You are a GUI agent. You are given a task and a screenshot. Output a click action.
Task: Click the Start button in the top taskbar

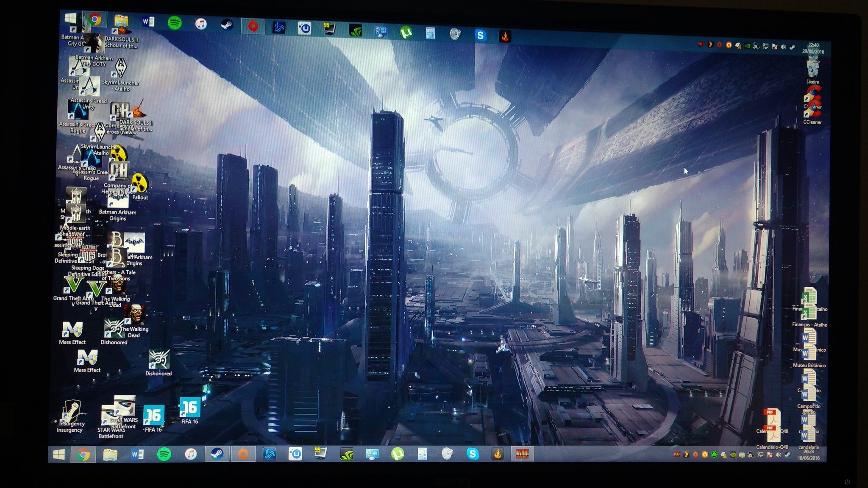70,18
